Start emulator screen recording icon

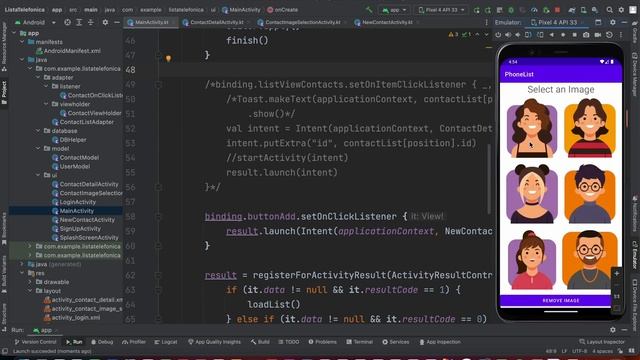[x=598, y=35]
